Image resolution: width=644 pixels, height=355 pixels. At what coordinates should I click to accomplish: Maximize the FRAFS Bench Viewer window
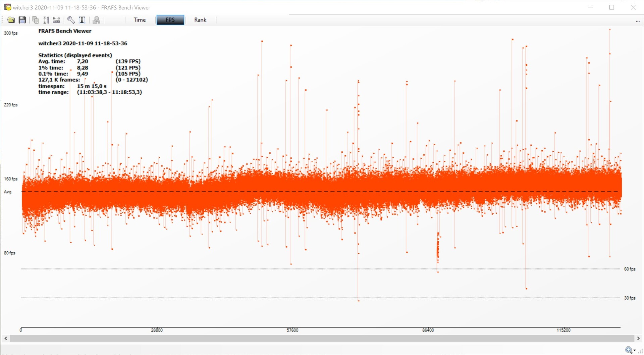(611, 7)
